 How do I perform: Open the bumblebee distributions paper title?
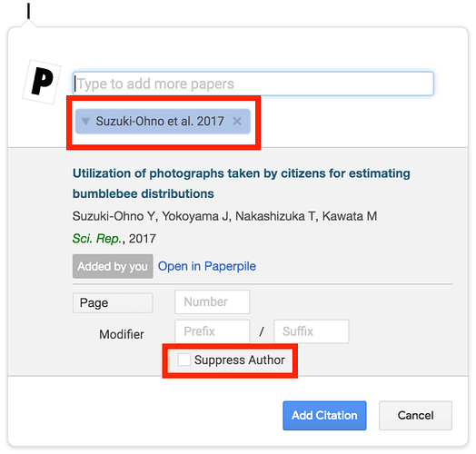pyautogui.click(x=242, y=183)
